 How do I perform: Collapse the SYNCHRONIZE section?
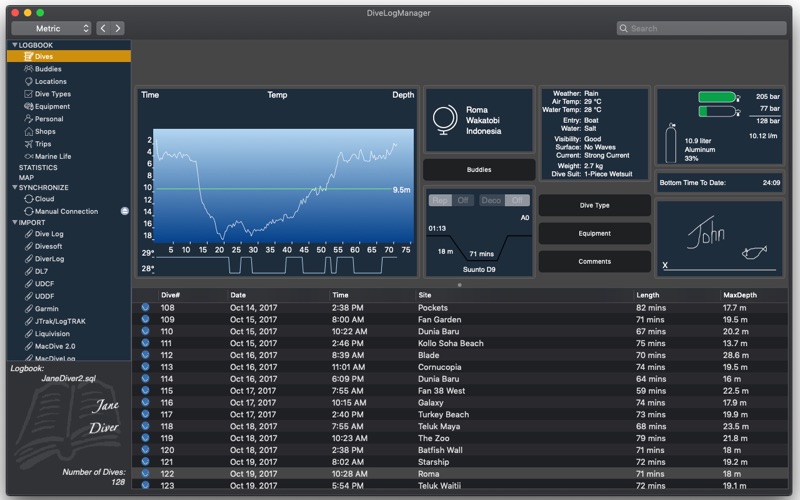(x=15, y=188)
